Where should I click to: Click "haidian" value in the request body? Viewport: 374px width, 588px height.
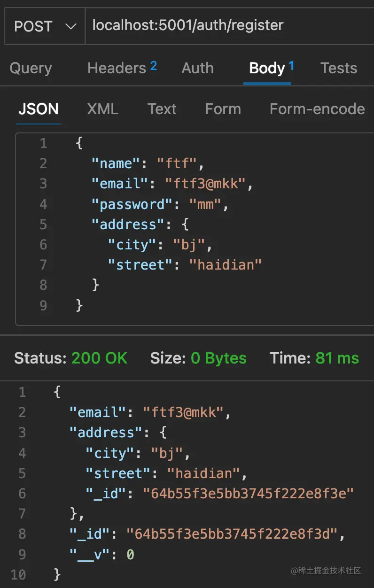[x=225, y=265]
